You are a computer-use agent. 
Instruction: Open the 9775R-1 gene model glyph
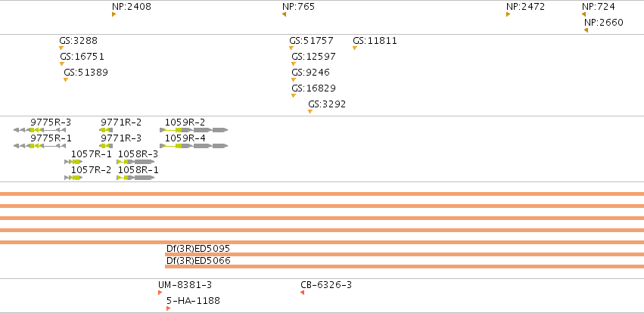(x=39, y=146)
